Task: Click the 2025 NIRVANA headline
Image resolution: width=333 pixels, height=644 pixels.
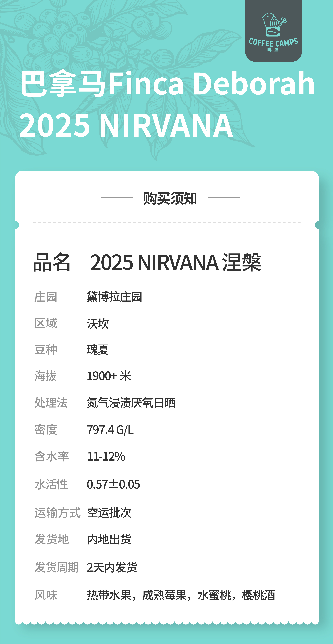Action: tap(126, 125)
